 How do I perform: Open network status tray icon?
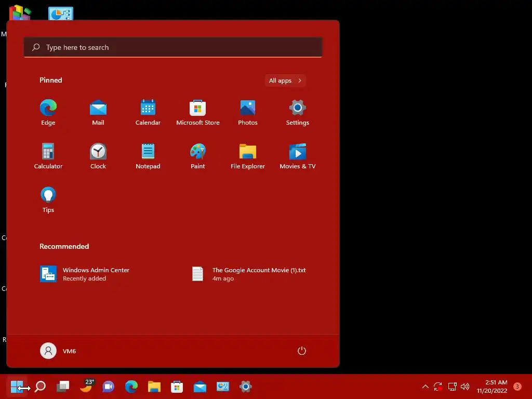pos(452,387)
